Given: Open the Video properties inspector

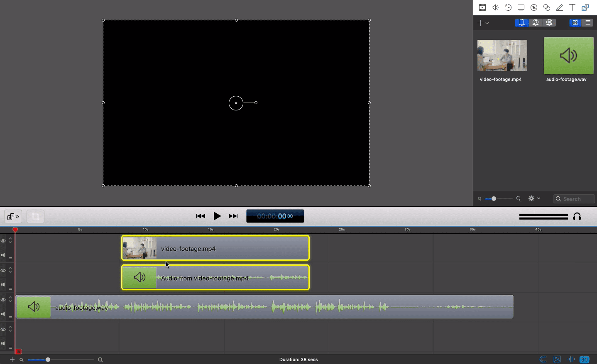Looking at the screenshot, I should click(482, 7).
